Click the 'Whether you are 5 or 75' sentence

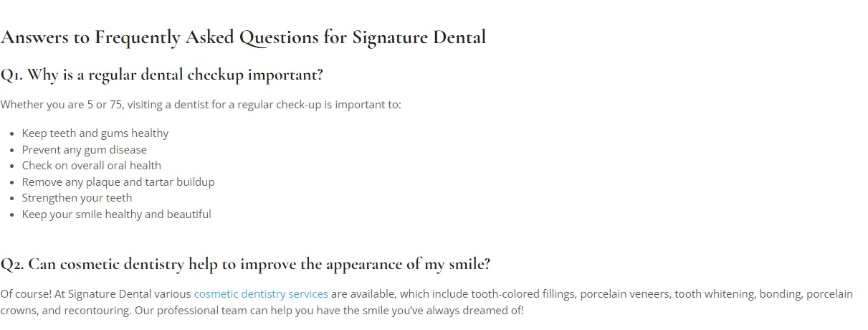pos(201,105)
